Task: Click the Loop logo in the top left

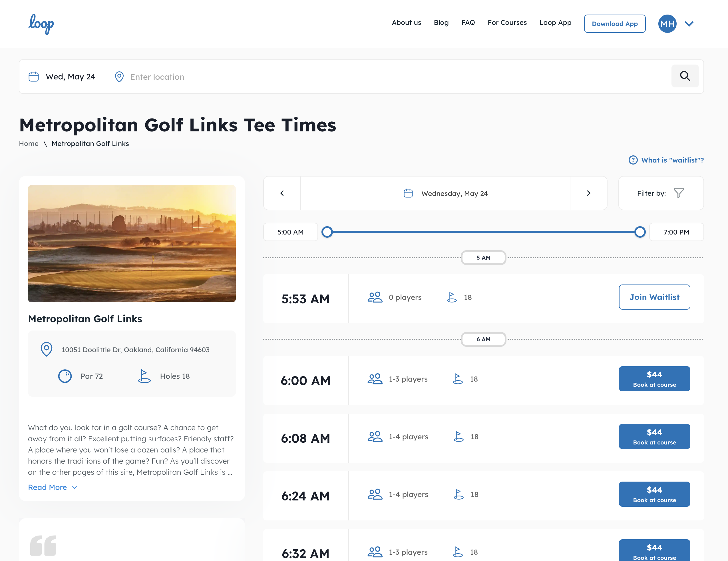Action: click(41, 24)
